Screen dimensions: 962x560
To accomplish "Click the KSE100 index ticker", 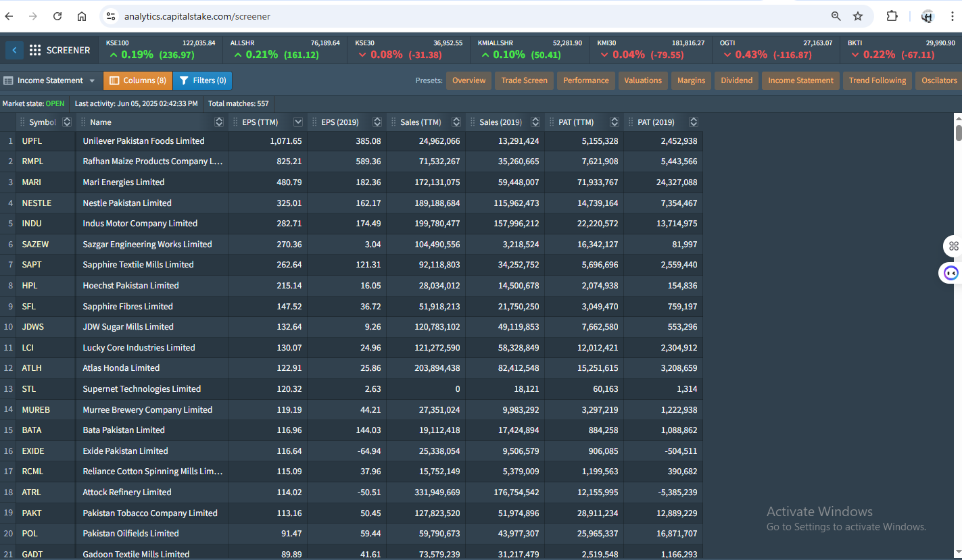I will (x=161, y=49).
